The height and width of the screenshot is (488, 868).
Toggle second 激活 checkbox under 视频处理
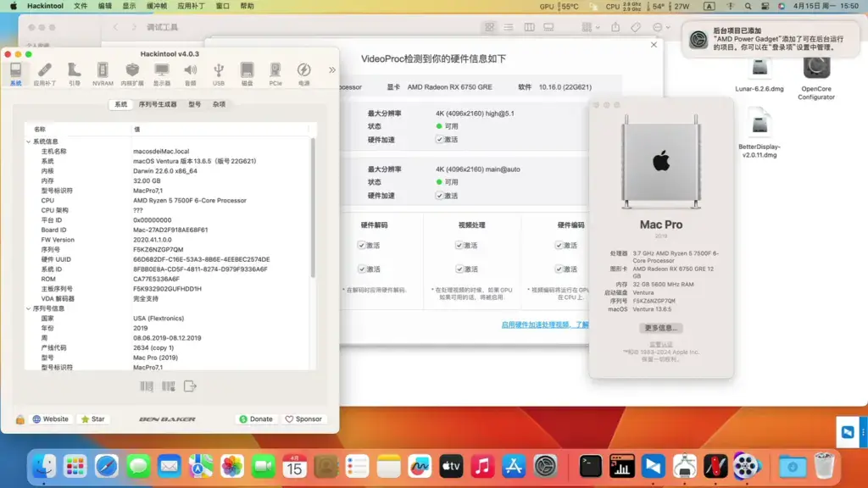click(x=459, y=269)
